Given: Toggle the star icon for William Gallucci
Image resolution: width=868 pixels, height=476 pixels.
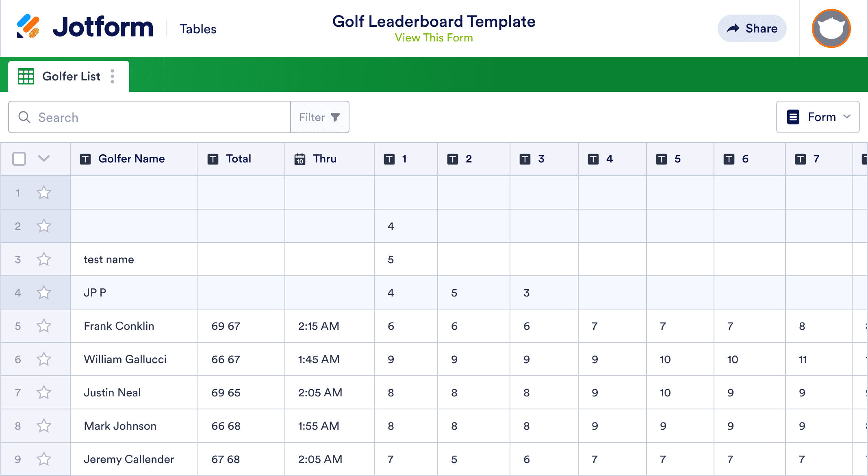Looking at the screenshot, I should click(43, 359).
